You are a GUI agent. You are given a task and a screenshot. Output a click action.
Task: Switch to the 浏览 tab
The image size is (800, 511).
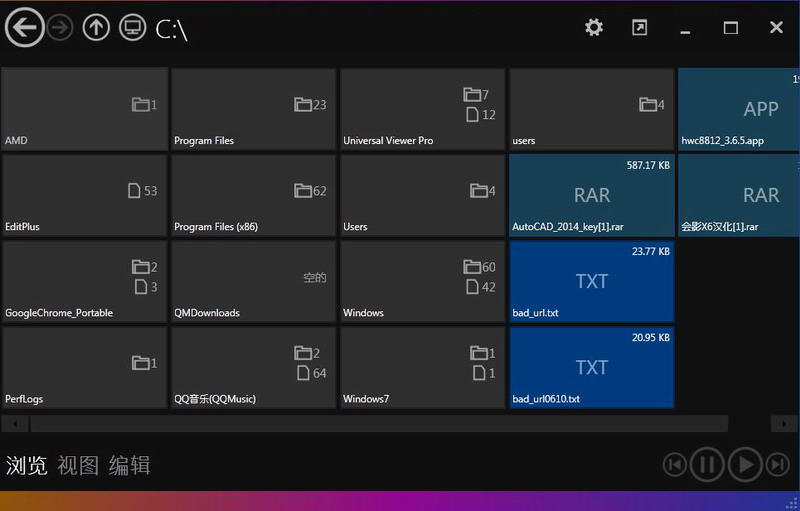point(26,465)
